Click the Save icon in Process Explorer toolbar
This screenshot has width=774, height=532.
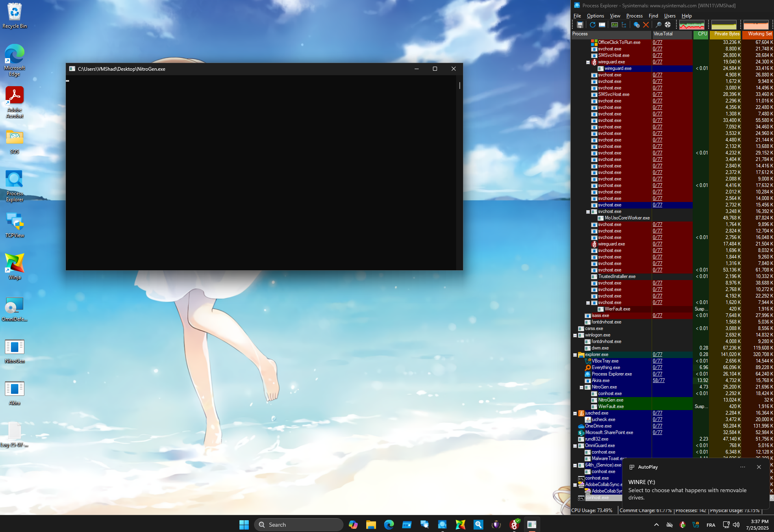[580, 25]
